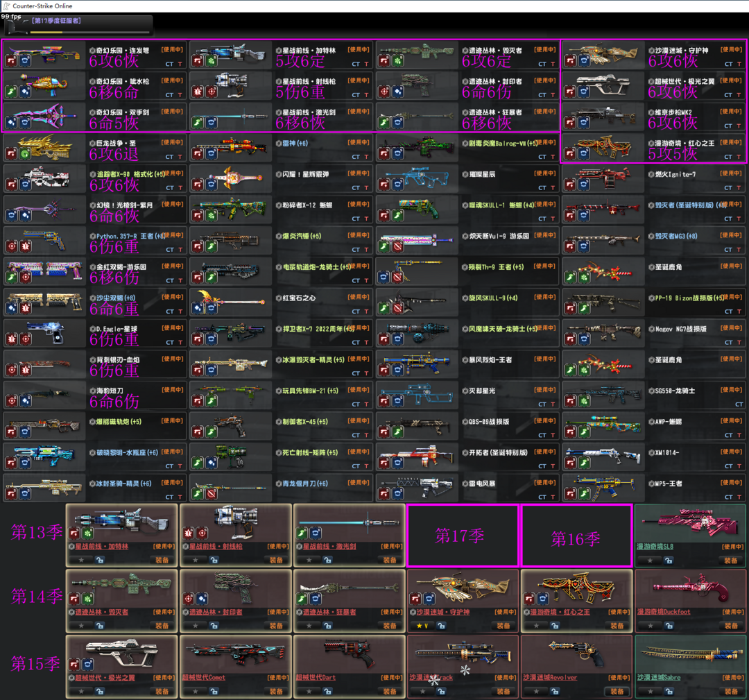This screenshot has height=700, width=749.
Task: Toggle the favorite star on 遗迹丛林·毁灭者 card
Action: pos(82,626)
